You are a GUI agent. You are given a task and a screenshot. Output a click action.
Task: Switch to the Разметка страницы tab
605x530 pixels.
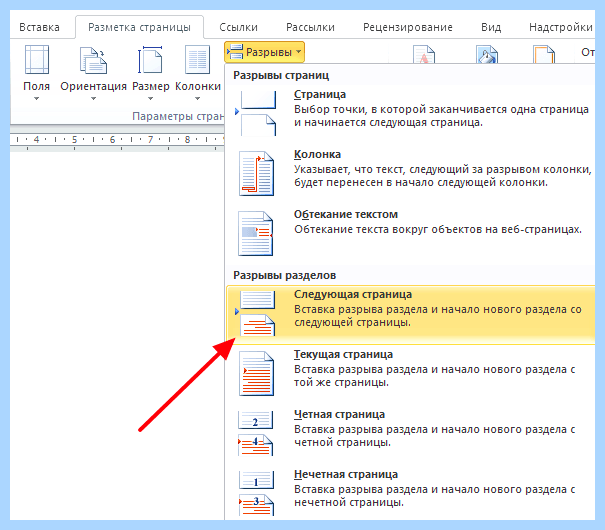click(139, 27)
